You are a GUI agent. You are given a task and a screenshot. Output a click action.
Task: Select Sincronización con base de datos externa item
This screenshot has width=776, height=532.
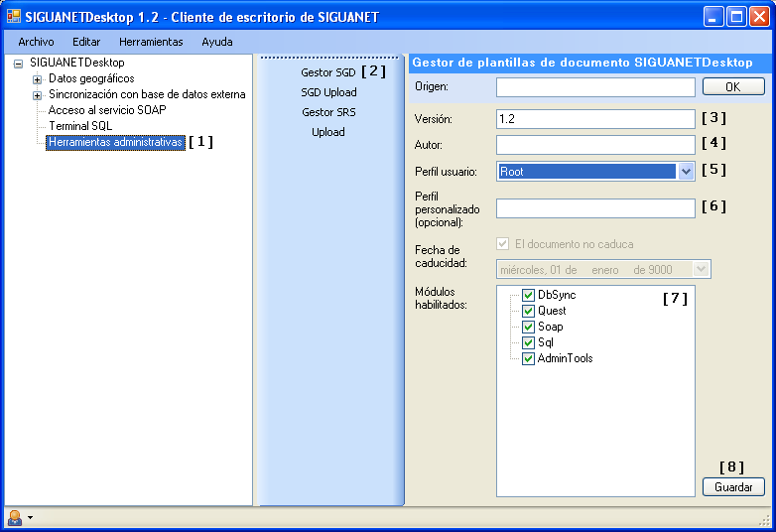tap(147, 94)
